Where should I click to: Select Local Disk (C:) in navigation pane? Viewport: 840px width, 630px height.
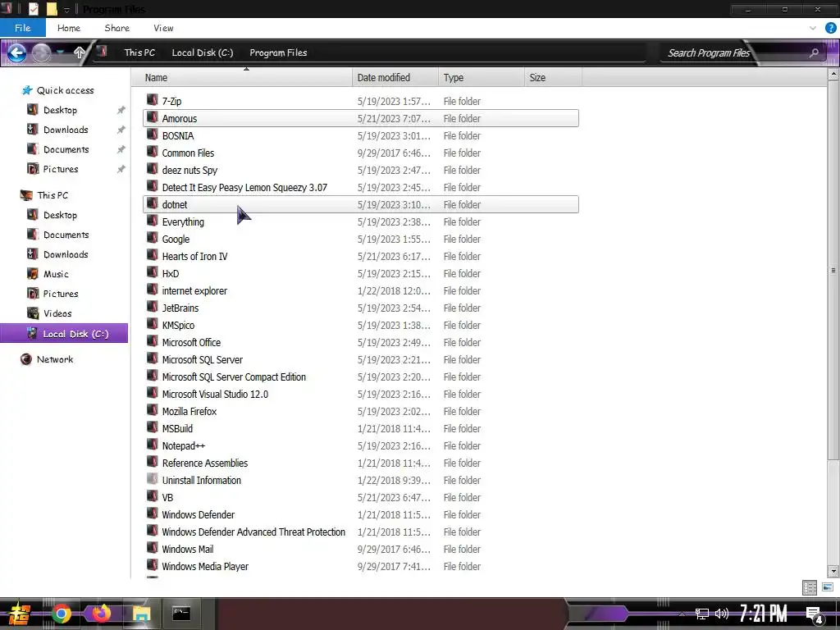[x=64, y=334]
